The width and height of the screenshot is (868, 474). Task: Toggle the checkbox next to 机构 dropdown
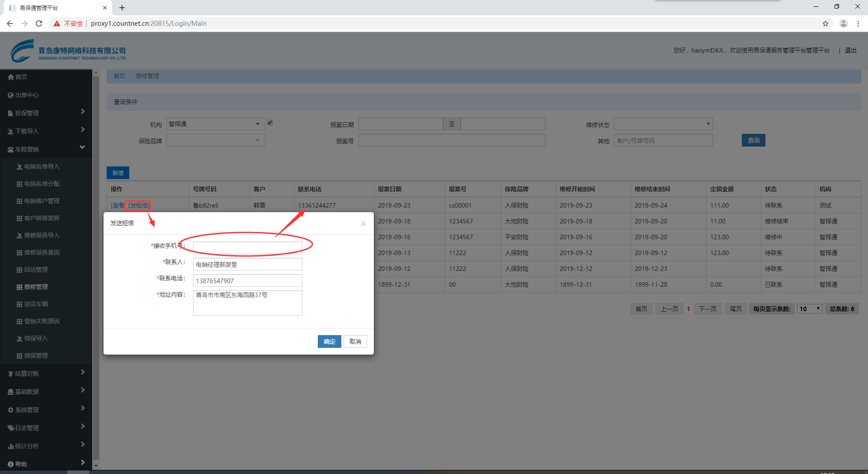click(x=270, y=123)
